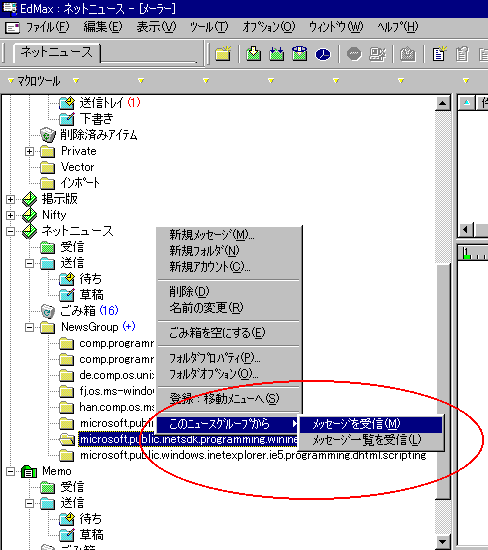The height and width of the screenshot is (550, 488).
Task: Click the 削除済みアイテム recycle bin icon
Action: [47, 135]
